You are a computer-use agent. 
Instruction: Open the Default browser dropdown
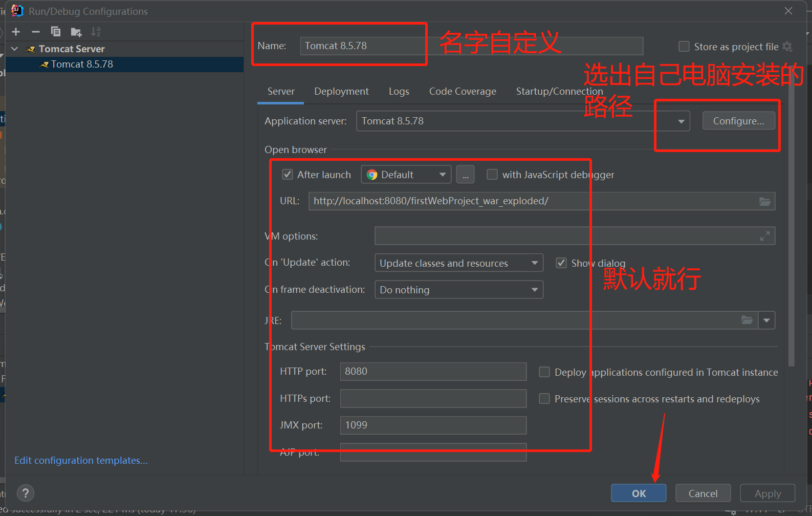click(406, 175)
